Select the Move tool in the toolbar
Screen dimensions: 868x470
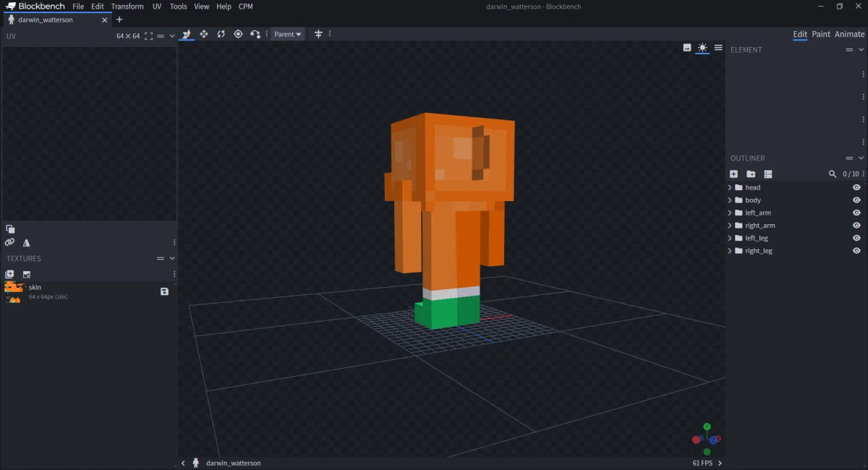coord(187,34)
